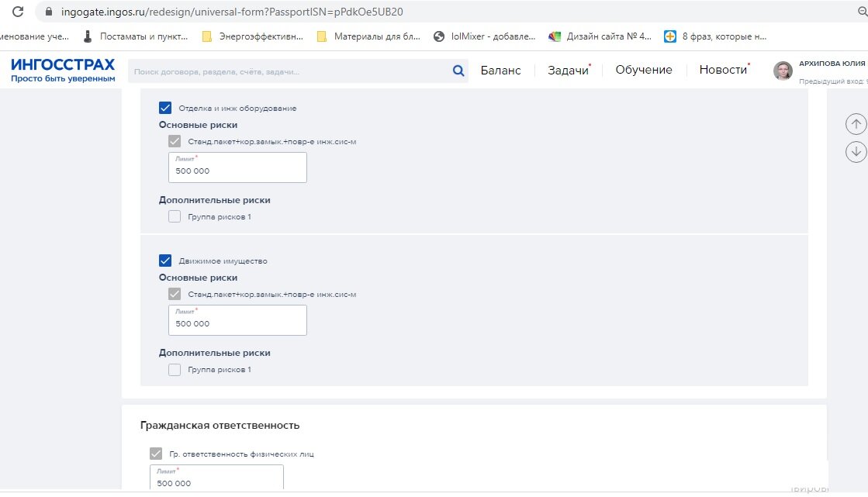This screenshot has height=497, width=868.
Task: Click the user avatar photo
Action: (783, 71)
